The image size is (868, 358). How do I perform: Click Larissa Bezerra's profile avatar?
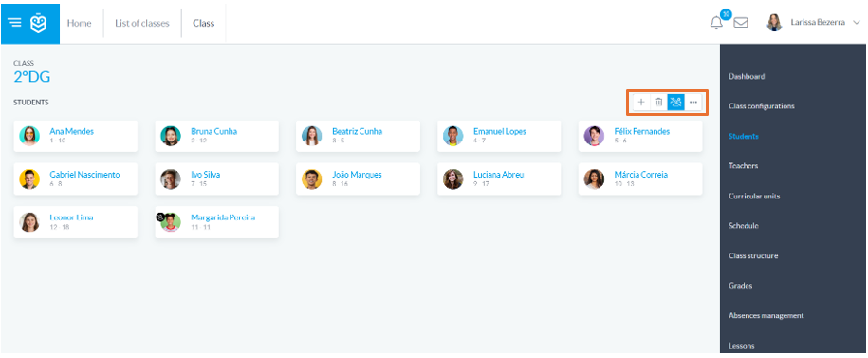click(x=774, y=23)
